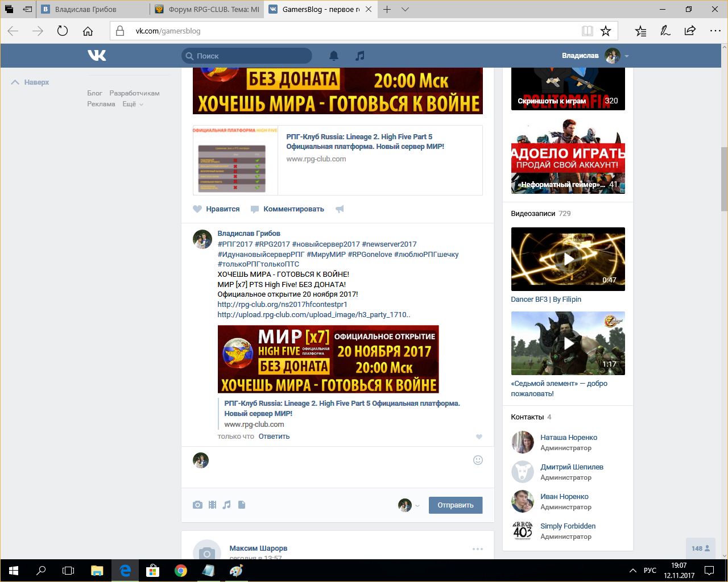Click Ответить on the comment
Image resolution: width=728 pixels, height=582 pixels.
coord(274,436)
